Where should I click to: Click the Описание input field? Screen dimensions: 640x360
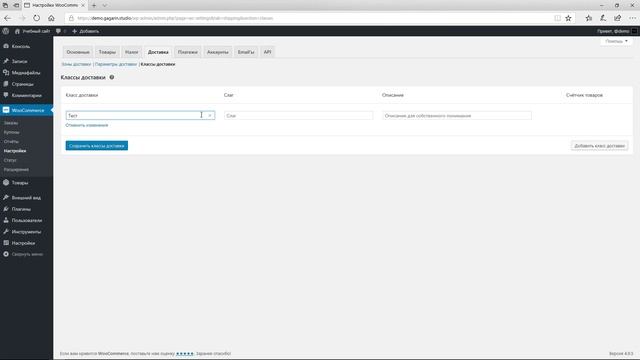457,116
